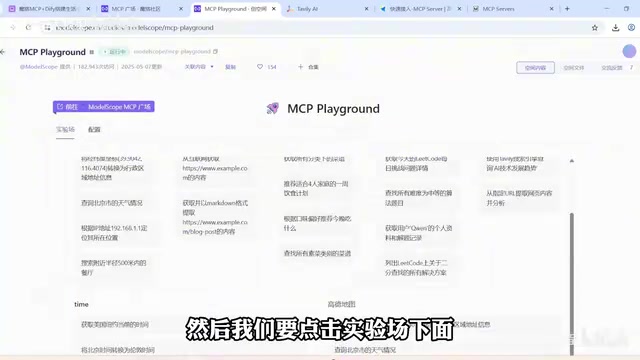Select the 配置 tab

[94, 129]
